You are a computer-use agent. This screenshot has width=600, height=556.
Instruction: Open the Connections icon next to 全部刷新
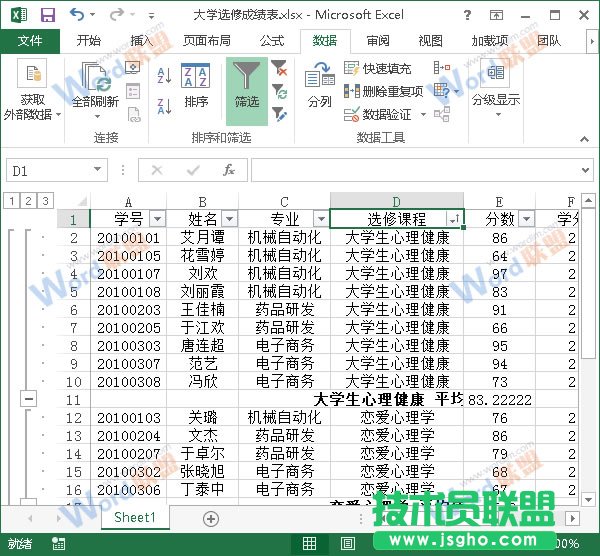coord(133,68)
